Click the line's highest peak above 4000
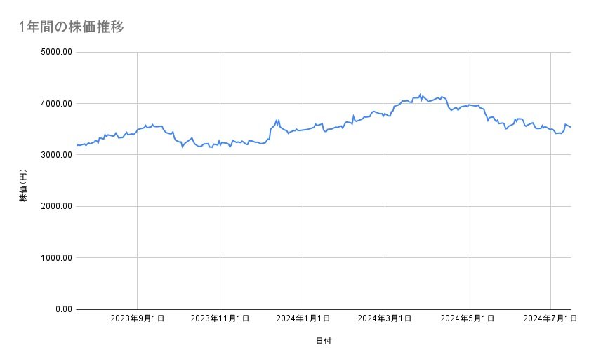589x364 pixels. [420, 94]
